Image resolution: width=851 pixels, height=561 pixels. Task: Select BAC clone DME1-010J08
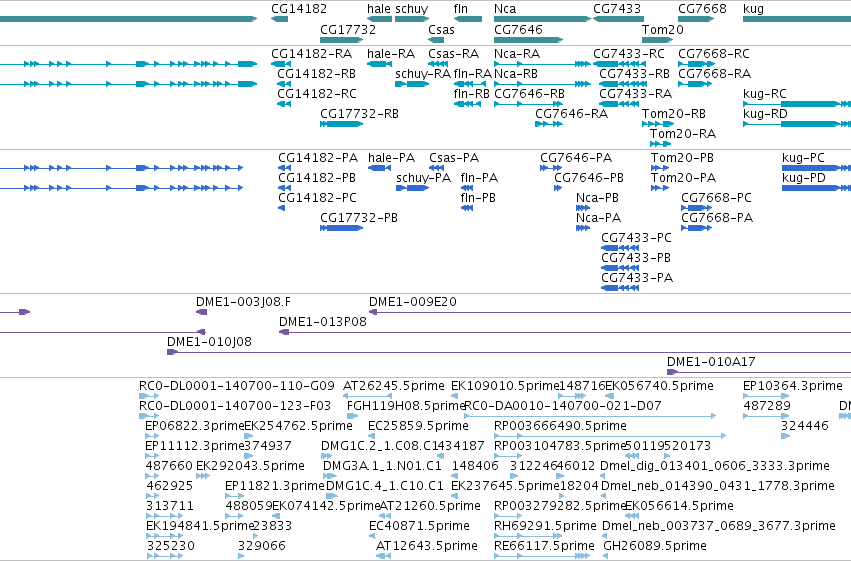coord(209,342)
